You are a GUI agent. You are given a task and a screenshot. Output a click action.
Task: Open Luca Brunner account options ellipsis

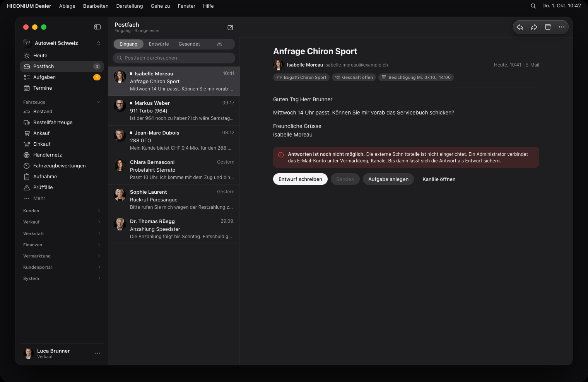(x=97, y=353)
